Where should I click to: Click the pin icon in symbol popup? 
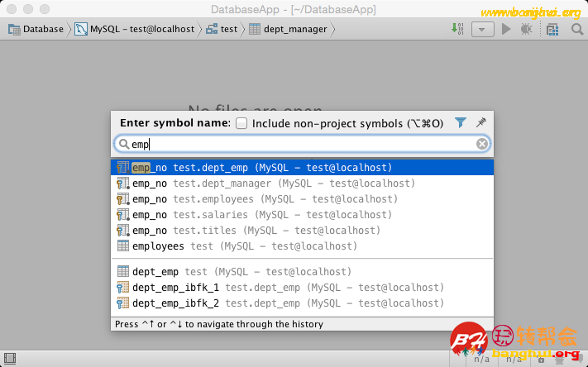point(480,122)
